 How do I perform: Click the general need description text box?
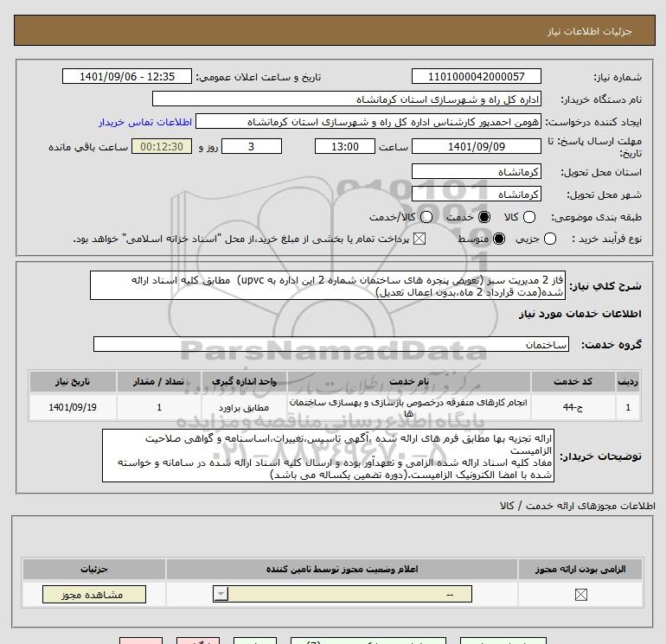pos(328,286)
